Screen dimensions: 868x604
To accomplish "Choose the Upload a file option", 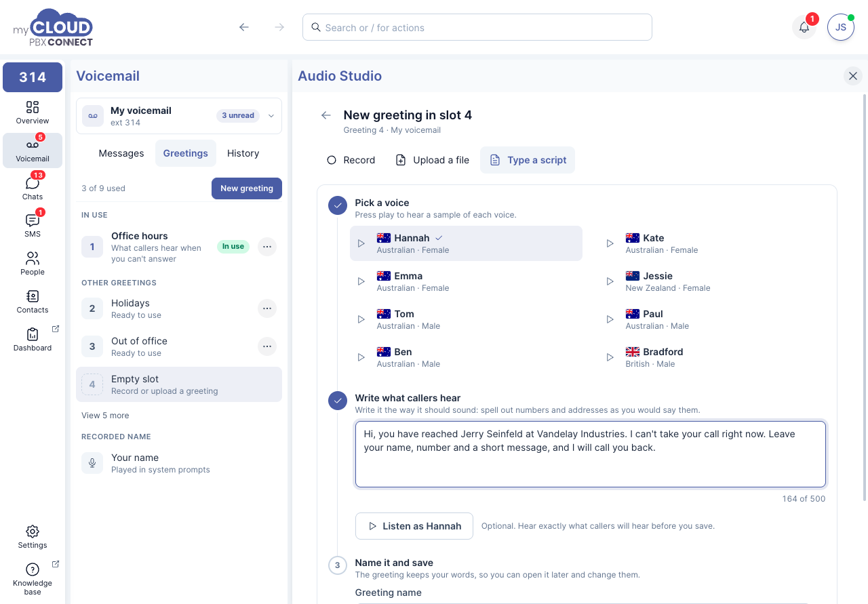I will [x=433, y=160].
